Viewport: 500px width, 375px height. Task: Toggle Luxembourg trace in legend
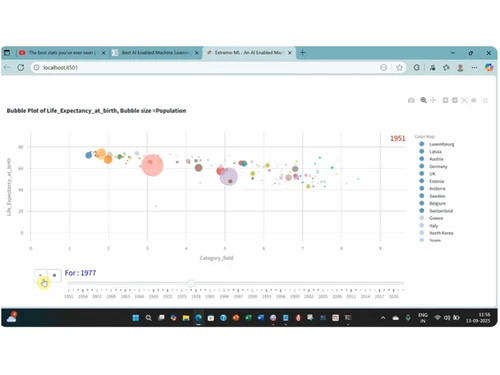pyautogui.click(x=437, y=144)
